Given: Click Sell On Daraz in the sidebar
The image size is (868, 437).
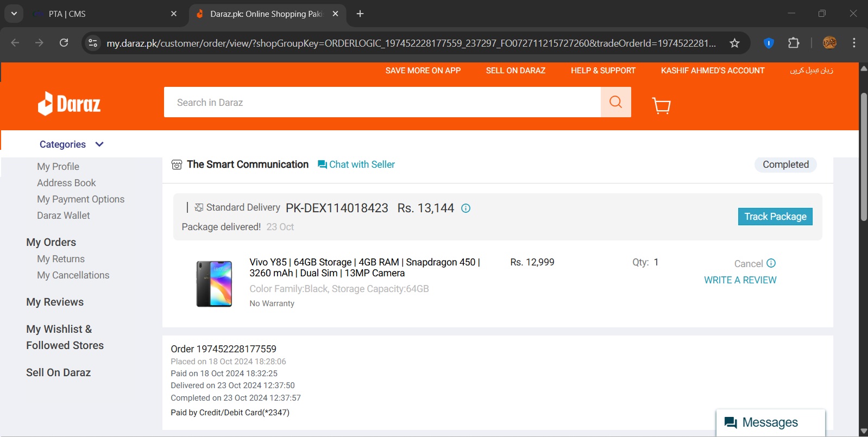Looking at the screenshot, I should click(x=59, y=372).
